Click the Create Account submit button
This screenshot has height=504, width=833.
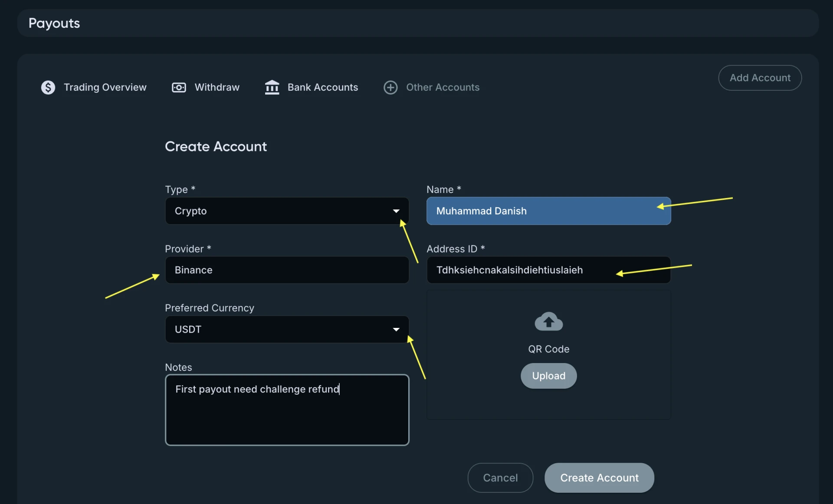[x=599, y=478]
